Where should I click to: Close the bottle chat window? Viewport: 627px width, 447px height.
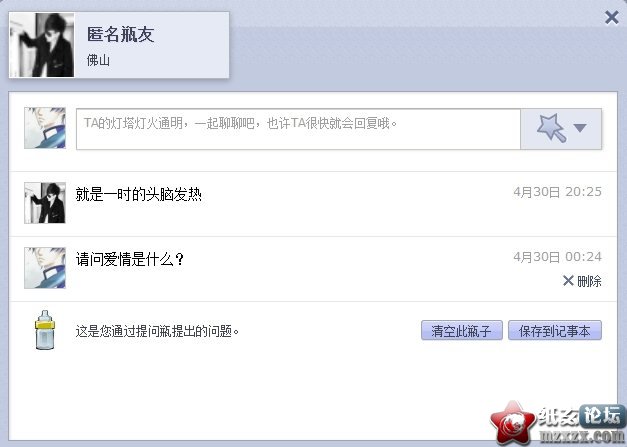tap(612, 18)
